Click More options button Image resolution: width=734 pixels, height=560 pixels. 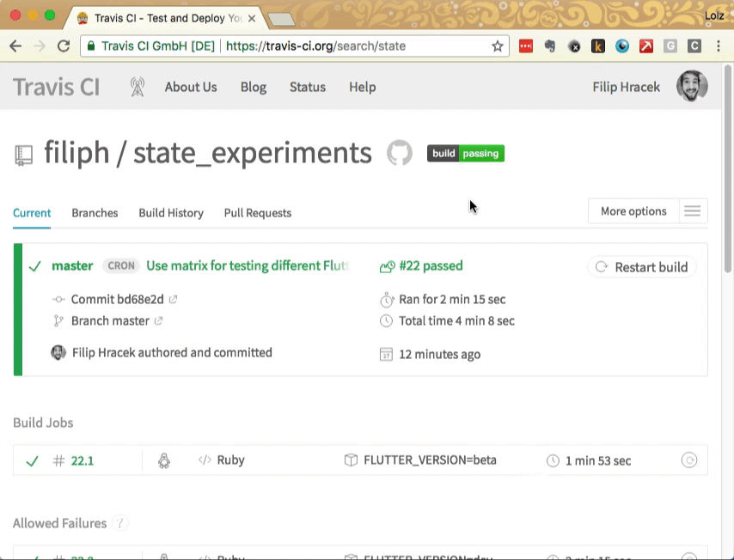point(633,211)
